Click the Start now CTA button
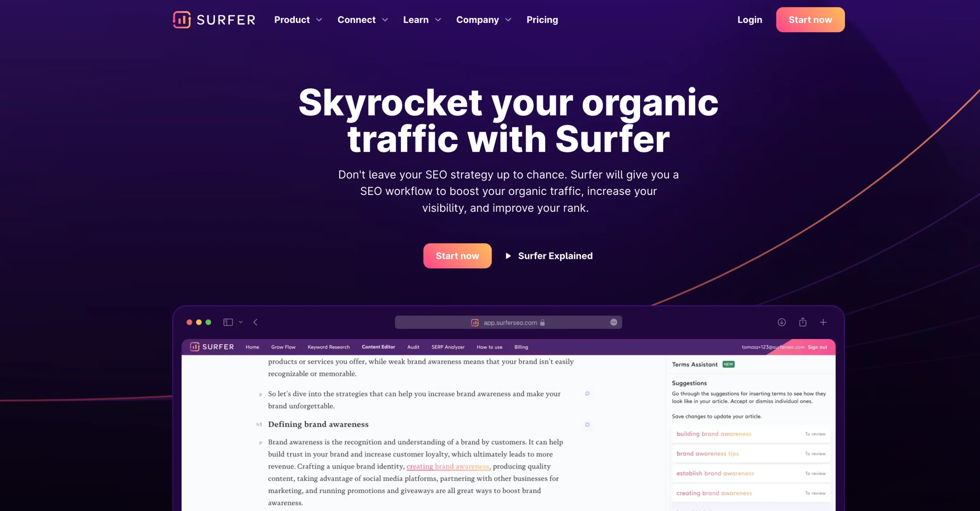This screenshot has width=980, height=511. (457, 255)
